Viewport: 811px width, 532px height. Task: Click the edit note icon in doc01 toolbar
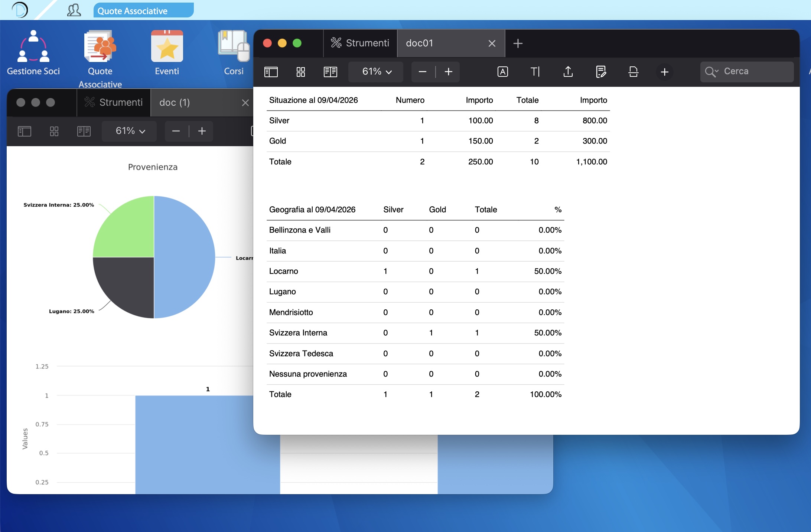601,72
